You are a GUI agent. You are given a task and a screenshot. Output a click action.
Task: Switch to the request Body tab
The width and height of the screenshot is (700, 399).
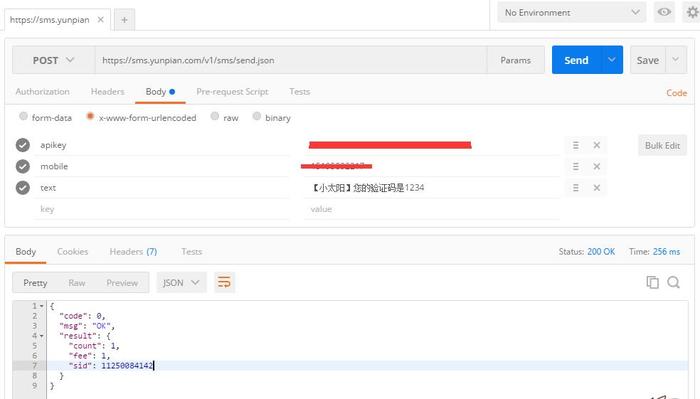pyautogui.click(x=160, y=92)
